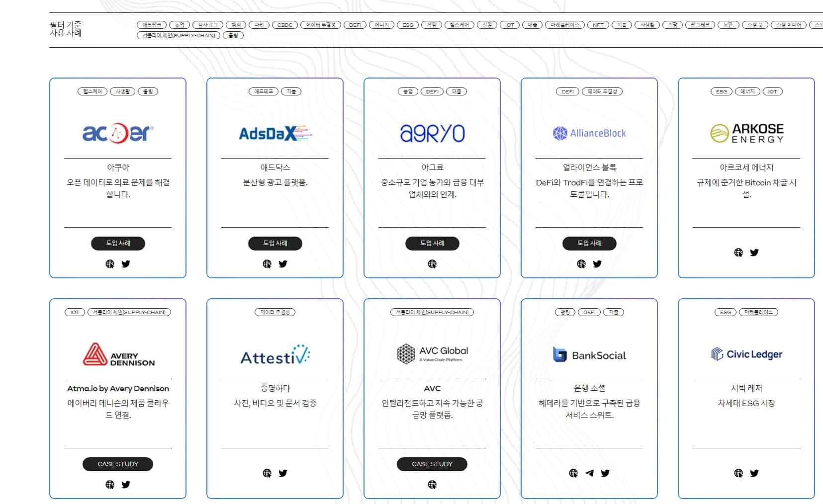Select the 데이터 무결성 tag on the 얼라이언스 블록 card
Viewport: 823px width, 504px height.
602,91
